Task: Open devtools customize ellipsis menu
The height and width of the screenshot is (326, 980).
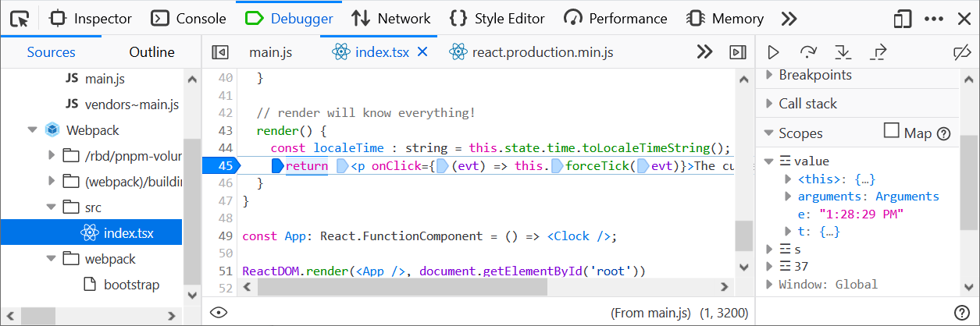Action: [x=934, y=18]
